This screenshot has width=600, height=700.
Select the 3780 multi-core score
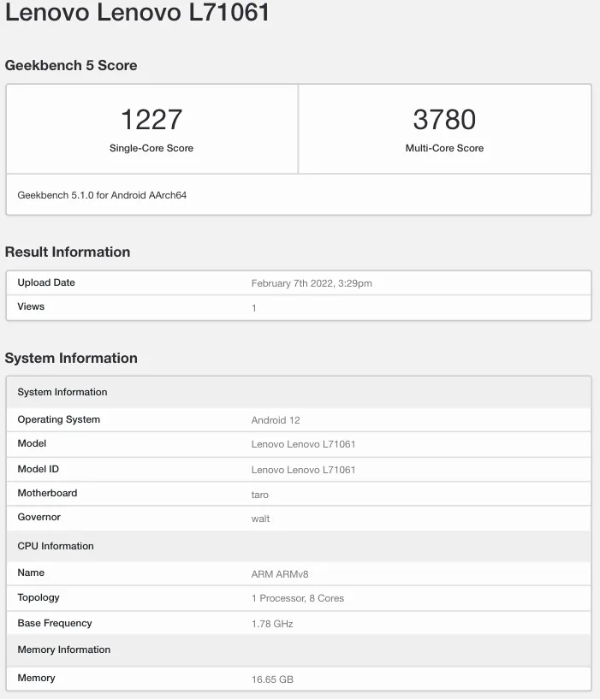pos(444,120)
